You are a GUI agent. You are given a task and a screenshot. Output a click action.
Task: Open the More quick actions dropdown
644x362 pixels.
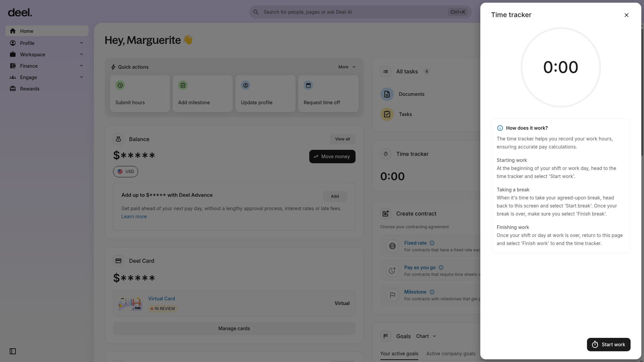click(x=347, y=67)
